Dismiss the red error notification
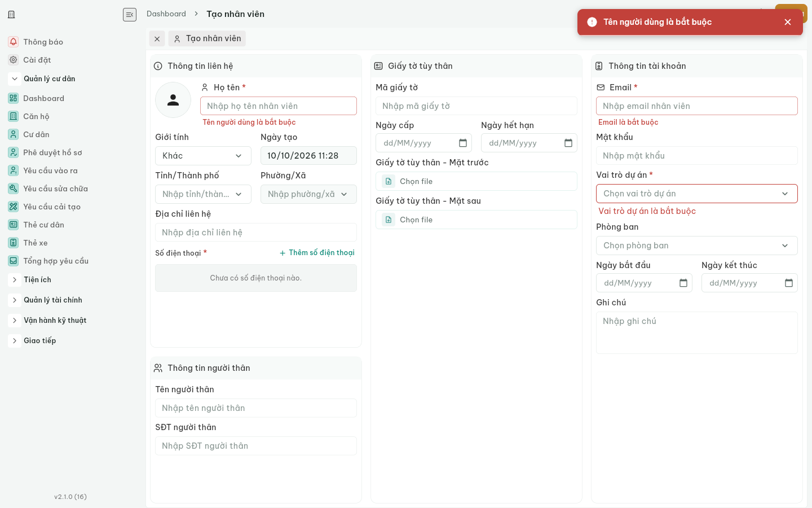This screenshot has width=812, height=508. pos(788,22)
